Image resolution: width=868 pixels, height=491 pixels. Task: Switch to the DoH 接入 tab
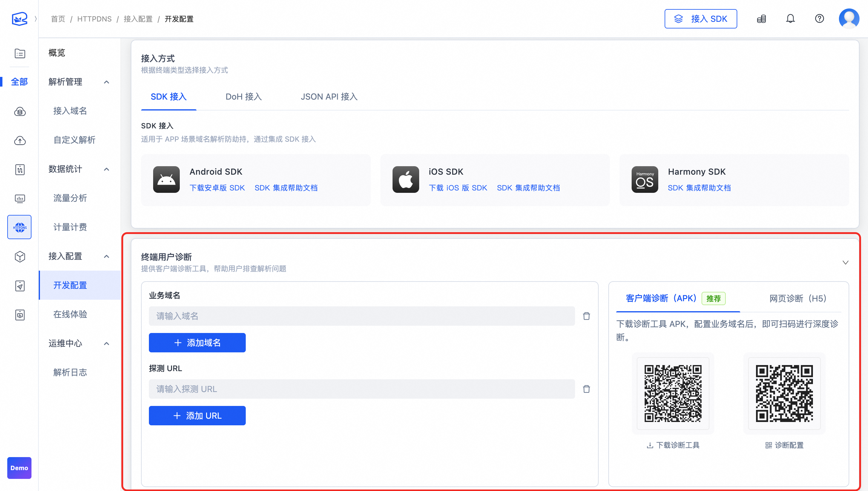(x=243, y=97)
